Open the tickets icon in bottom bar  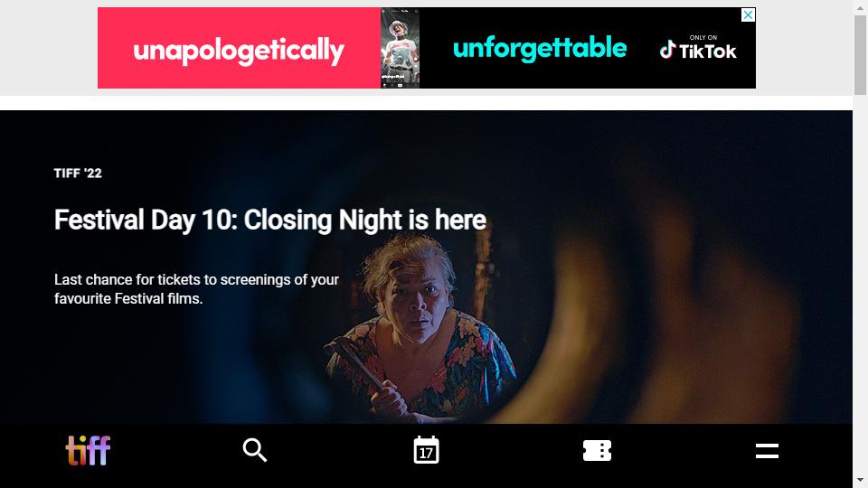click(x=597, y=450)
